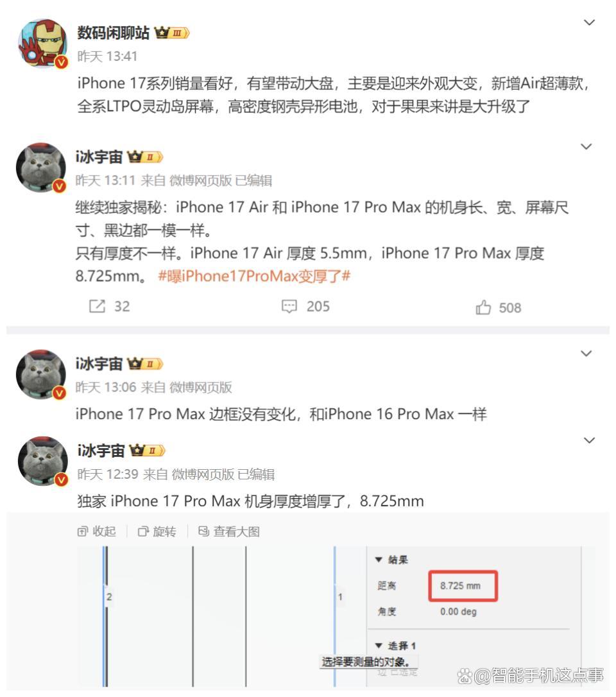Collapse the 结果 section triangle
The height and width of the screenshot is (697, 616).
coord(379,560)
